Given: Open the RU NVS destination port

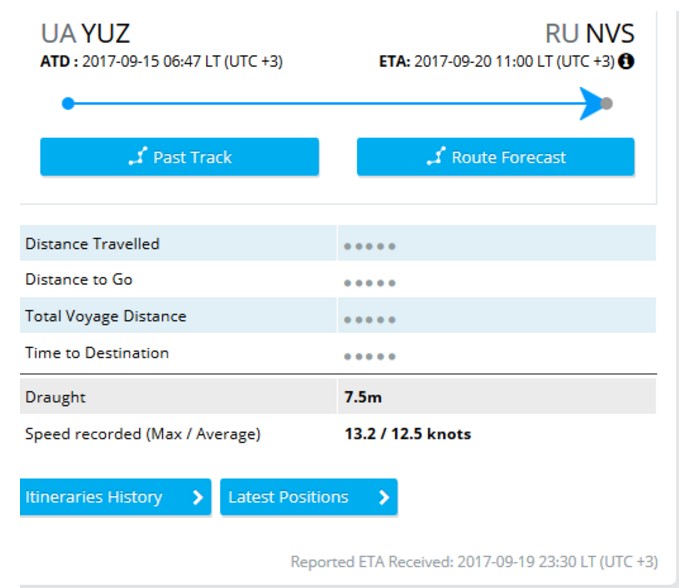Looking at the screenshot, I should [589, 34].
